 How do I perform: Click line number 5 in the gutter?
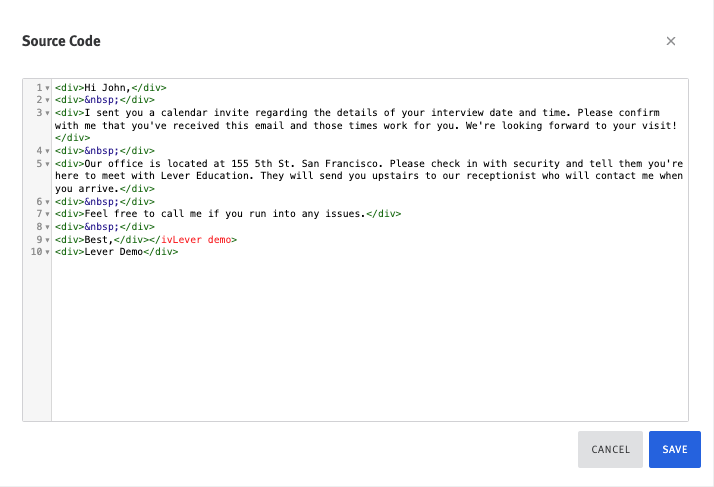pyautogui.click(x=39, y=164)
